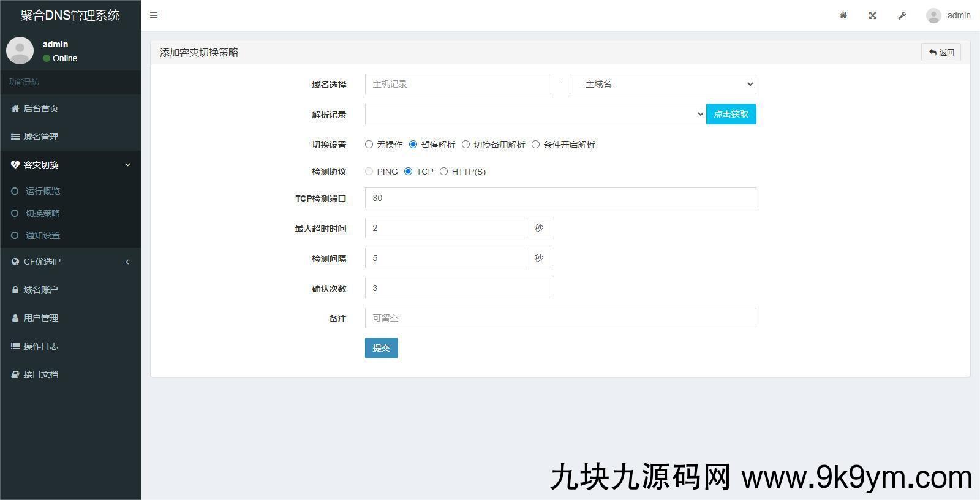Open 操作日志 in the sidebar
980x500 pixels.
[x=40, y=346]
